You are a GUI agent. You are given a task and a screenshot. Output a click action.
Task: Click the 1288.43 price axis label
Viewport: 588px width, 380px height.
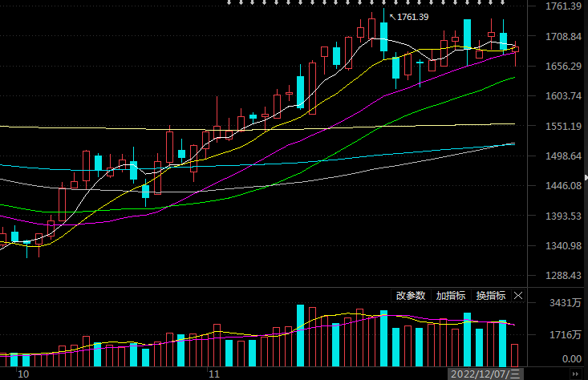pos(560,276)
